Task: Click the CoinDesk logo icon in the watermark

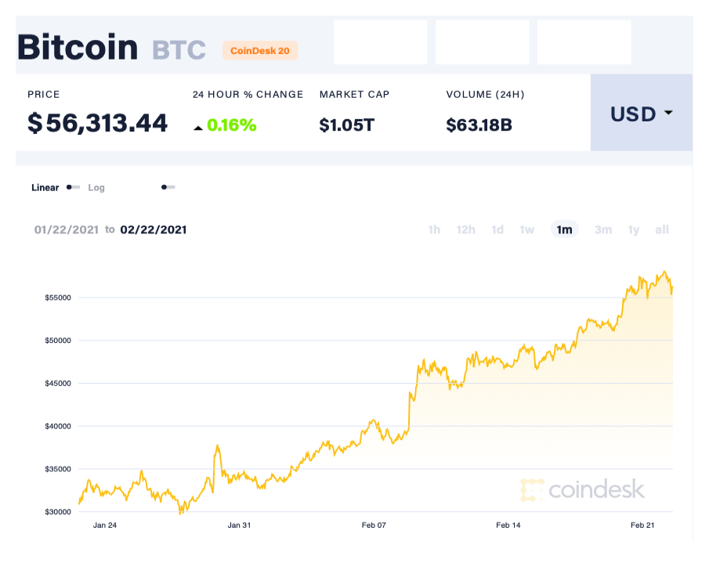Action: pyautogui.click(x=532, y=489)
